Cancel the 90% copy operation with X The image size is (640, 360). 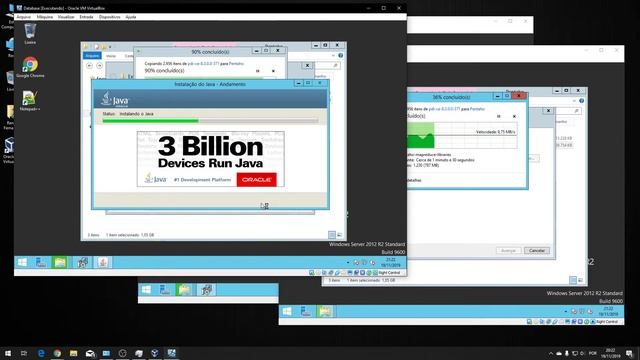pos(273,71)
